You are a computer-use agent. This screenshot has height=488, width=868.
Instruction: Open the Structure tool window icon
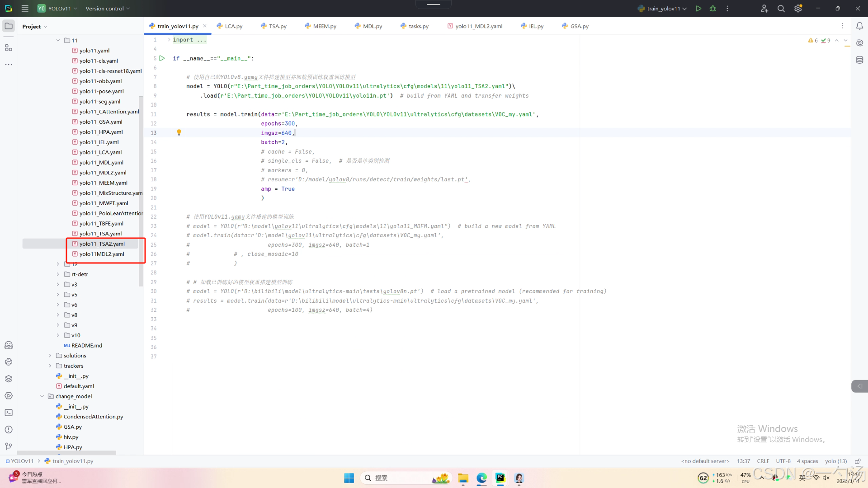(x=9, y=47)
